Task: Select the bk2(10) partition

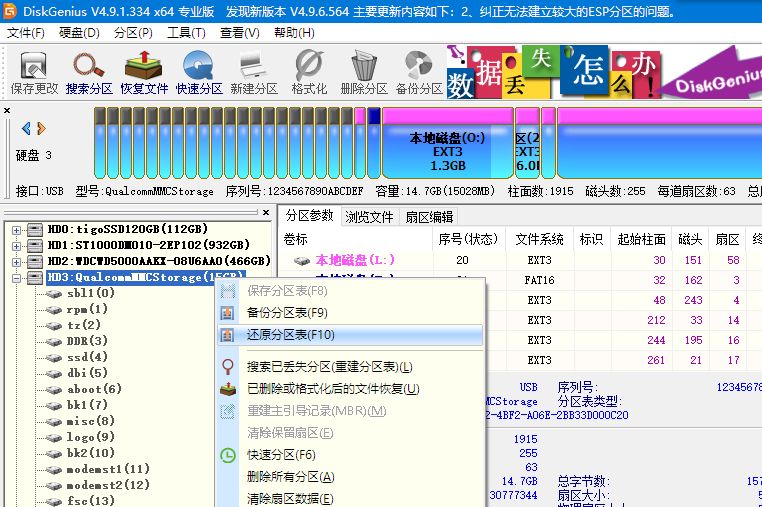Action: coord(90,454)
